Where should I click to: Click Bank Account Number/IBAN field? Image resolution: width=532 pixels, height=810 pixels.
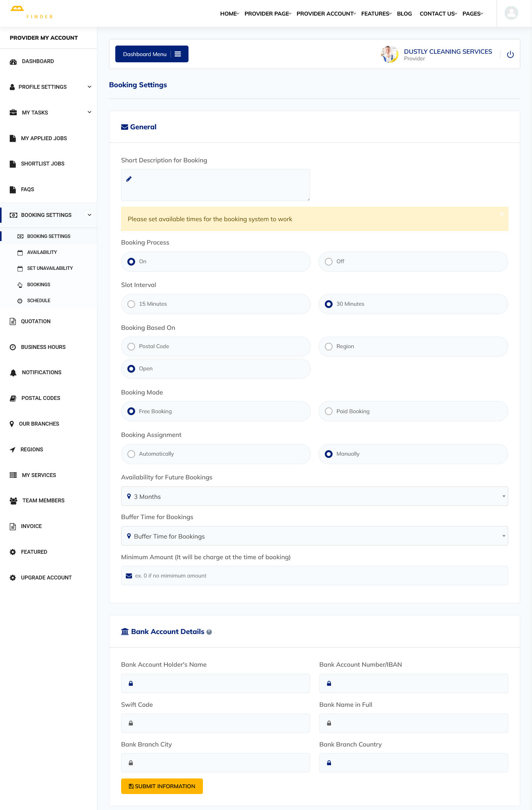[414, 683]
